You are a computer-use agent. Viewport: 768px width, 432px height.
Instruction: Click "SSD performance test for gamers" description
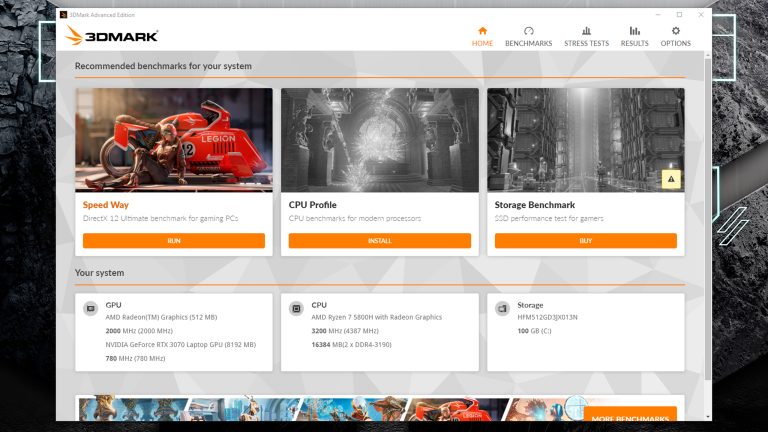[549, 218]
